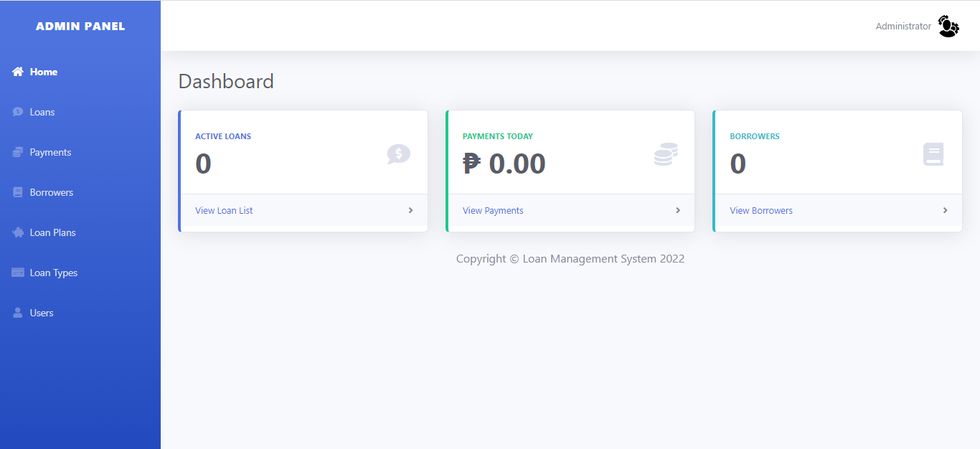Viewport: 980px width, 449px height.
Task: Click the Users person icon in sidebar
Action: coord(18,313)
